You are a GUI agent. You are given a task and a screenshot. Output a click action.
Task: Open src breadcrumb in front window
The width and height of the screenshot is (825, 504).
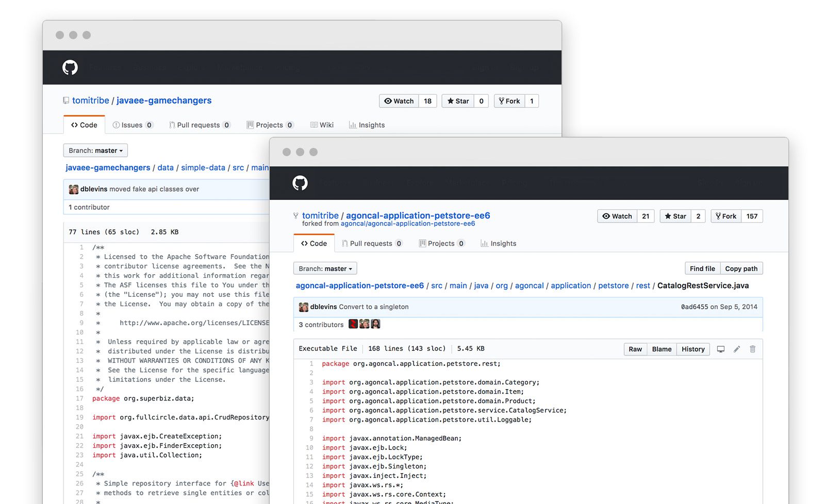click(x=437, y=285)
